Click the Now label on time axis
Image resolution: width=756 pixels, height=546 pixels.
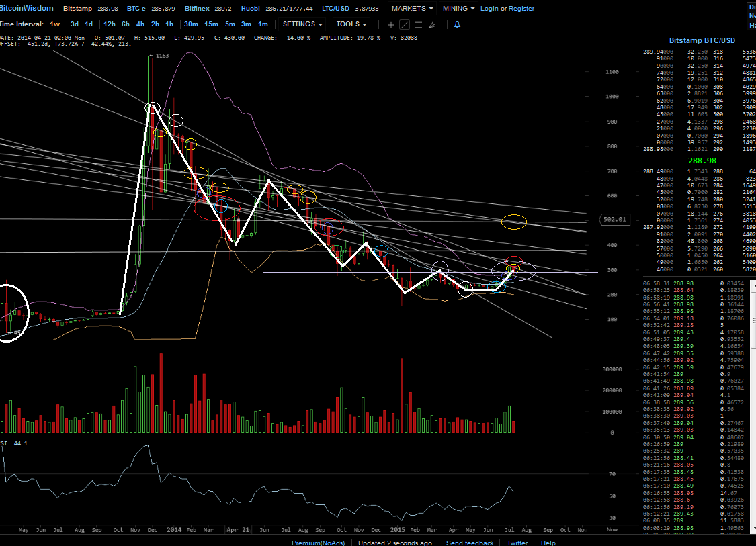point(612,530)
